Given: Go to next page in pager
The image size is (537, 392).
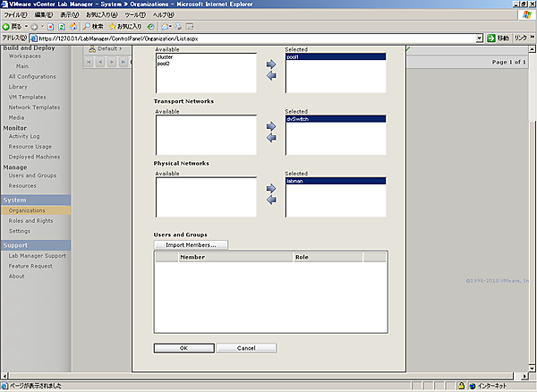Looking at the screenshot, I should [x=112, y=62].
